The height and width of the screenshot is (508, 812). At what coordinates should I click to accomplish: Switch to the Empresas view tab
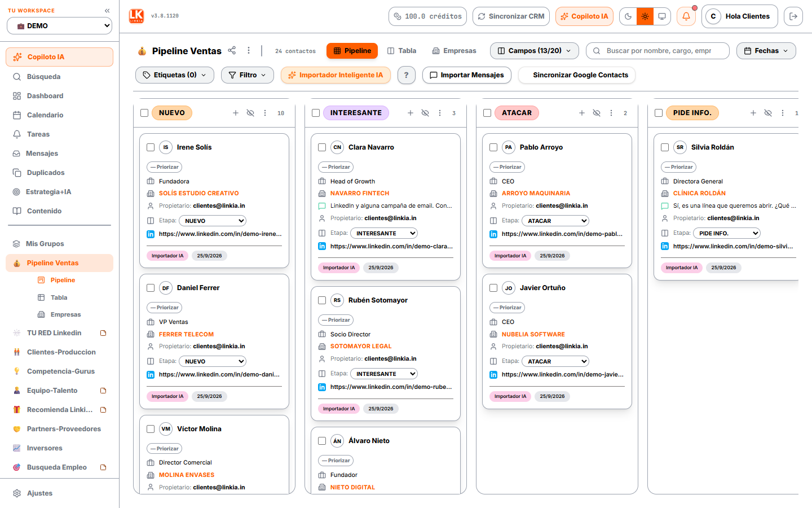click(x=454, y=51)
